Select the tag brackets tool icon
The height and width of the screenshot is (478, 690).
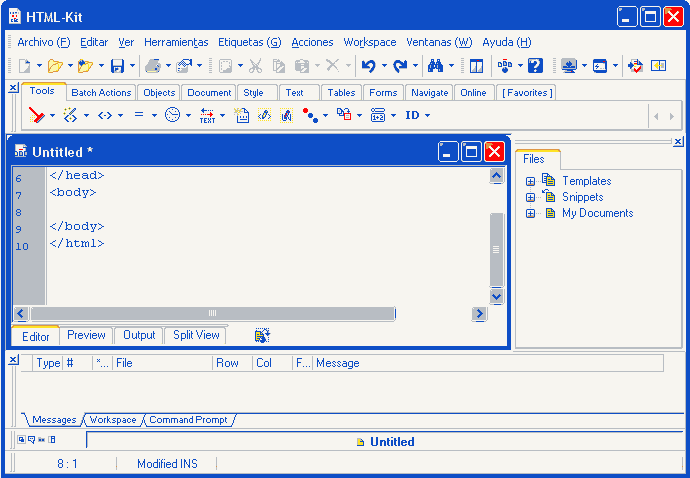pos(105,115)
